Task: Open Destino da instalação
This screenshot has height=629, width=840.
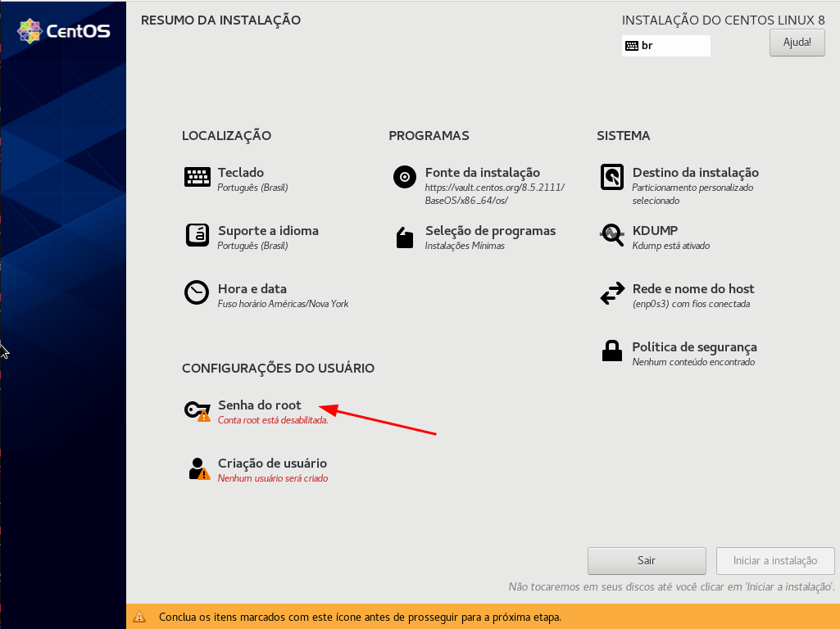Action: pos(696,172)
